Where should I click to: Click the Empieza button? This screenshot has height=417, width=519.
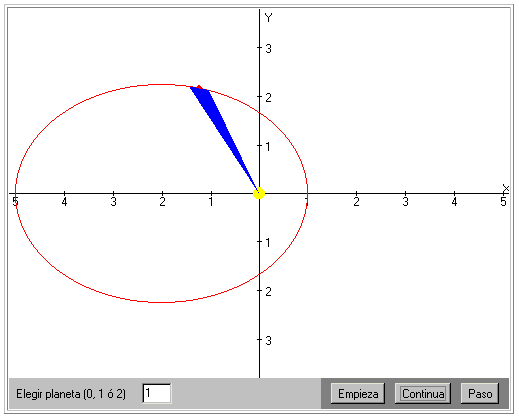358,394
